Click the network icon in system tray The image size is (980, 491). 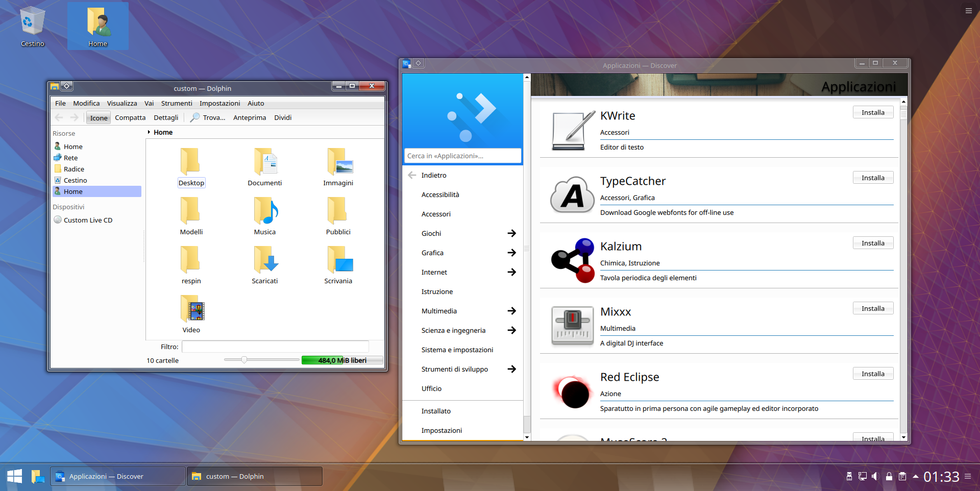click(x=862, y=476)
